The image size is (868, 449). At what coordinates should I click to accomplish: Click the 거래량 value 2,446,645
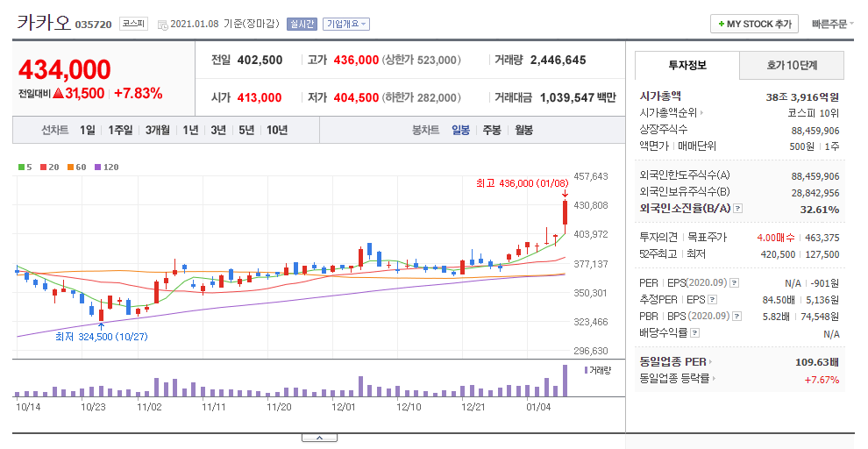(x=558, y=60)
